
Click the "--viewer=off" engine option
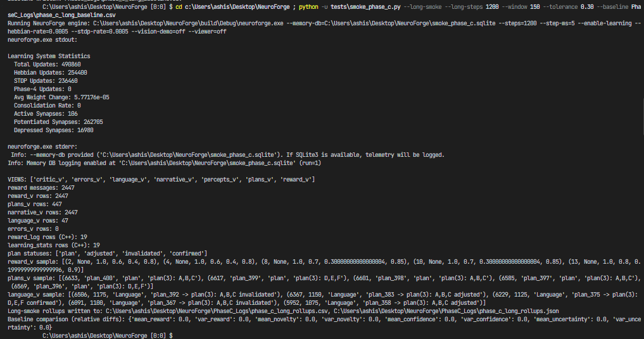coord(206,32)
